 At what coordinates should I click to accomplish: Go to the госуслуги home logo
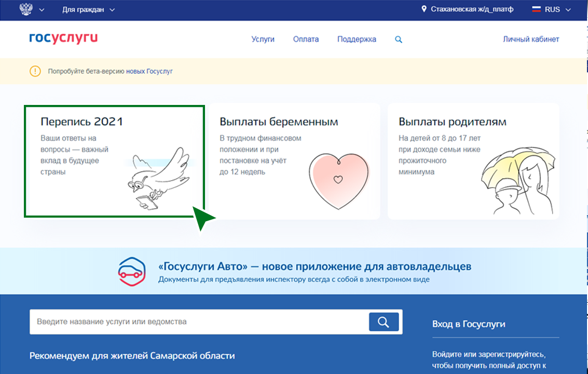click(63, 38)
